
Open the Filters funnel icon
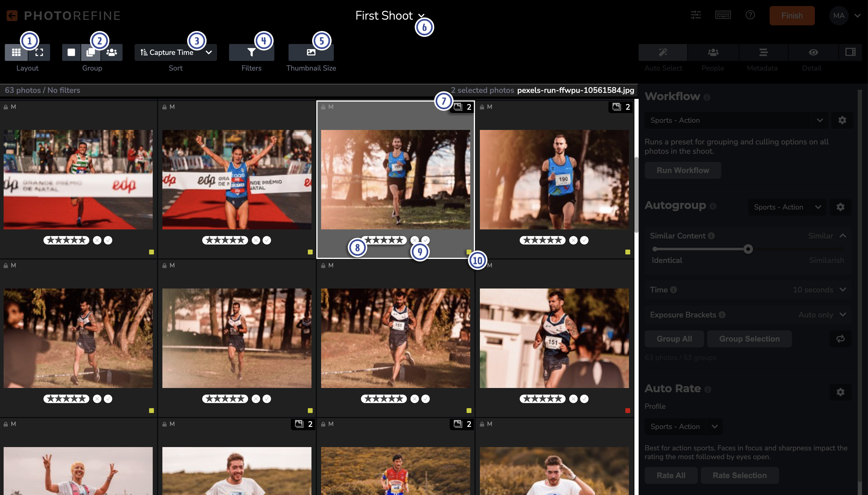[x=251, y=52]
